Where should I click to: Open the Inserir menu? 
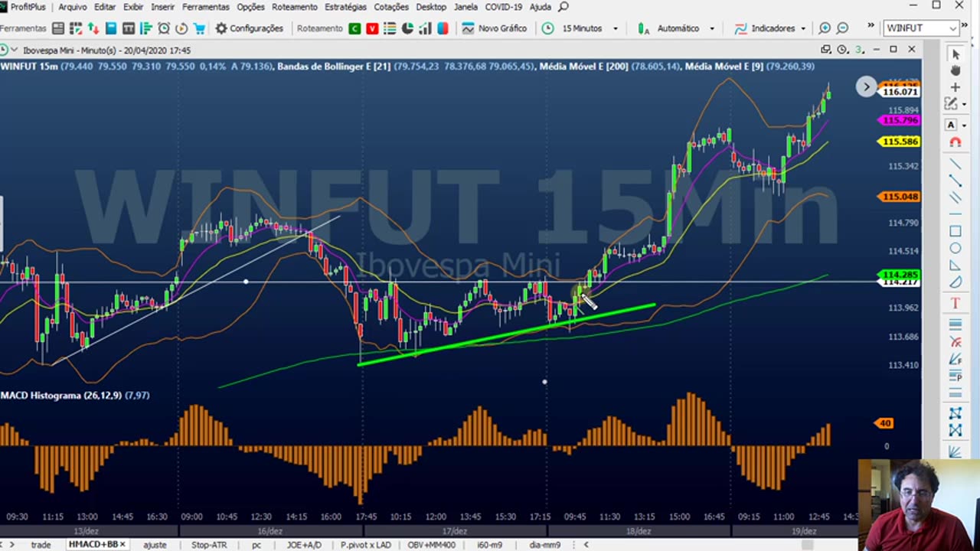[x=162, y=7]
